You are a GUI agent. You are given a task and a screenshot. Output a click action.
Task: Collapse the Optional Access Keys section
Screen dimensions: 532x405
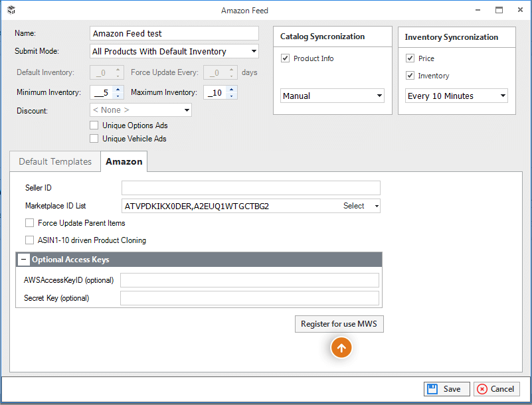tap(23, 260)
